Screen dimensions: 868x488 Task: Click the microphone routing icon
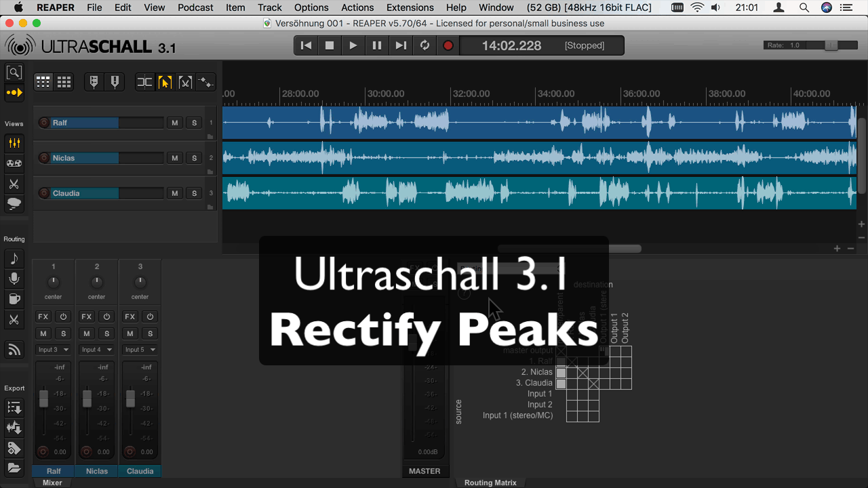(14, 279)
